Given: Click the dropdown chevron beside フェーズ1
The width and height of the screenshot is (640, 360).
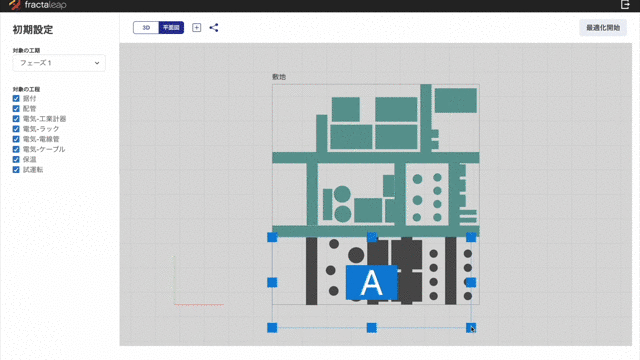Looking at the screenshot, I should (97, 63).
